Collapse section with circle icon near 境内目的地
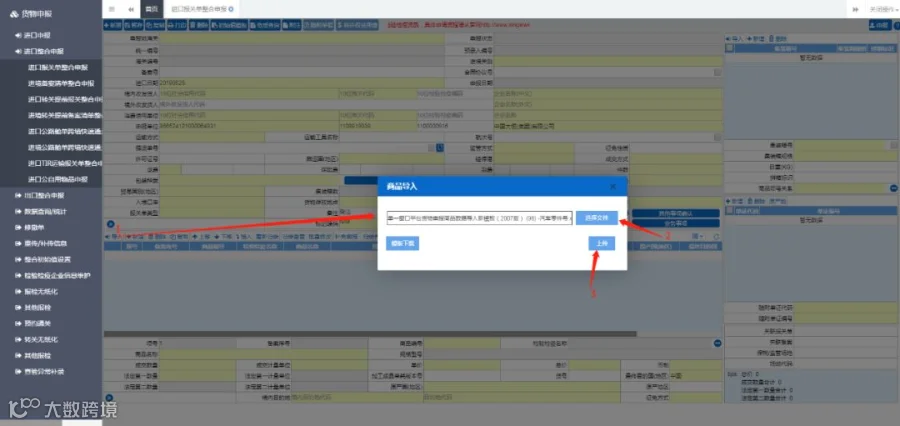 click(x=110, y=397)
